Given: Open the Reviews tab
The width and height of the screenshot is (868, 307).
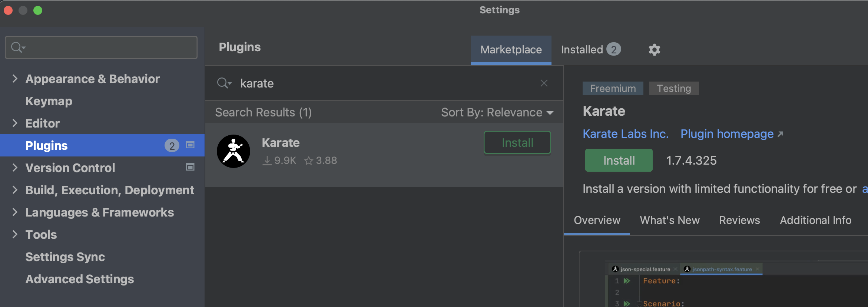Looking at the screenshot, I should click(739, 220).
